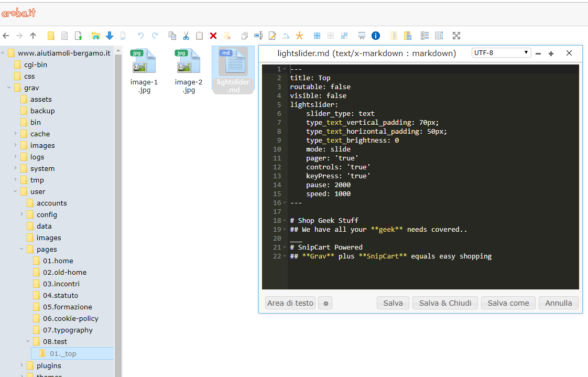588x377 pixels.
Task: Click Salva & Chiudi button
Action: click(x=445, y=303)
